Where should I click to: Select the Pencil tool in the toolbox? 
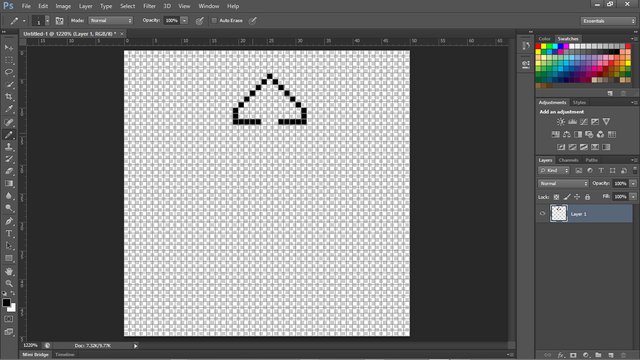click(9, 134)
